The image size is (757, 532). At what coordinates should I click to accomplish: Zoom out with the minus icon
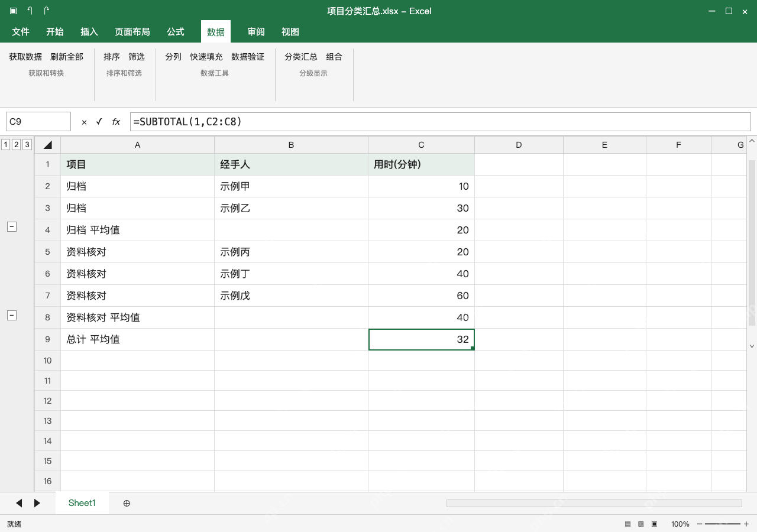(x=700, y=524)
